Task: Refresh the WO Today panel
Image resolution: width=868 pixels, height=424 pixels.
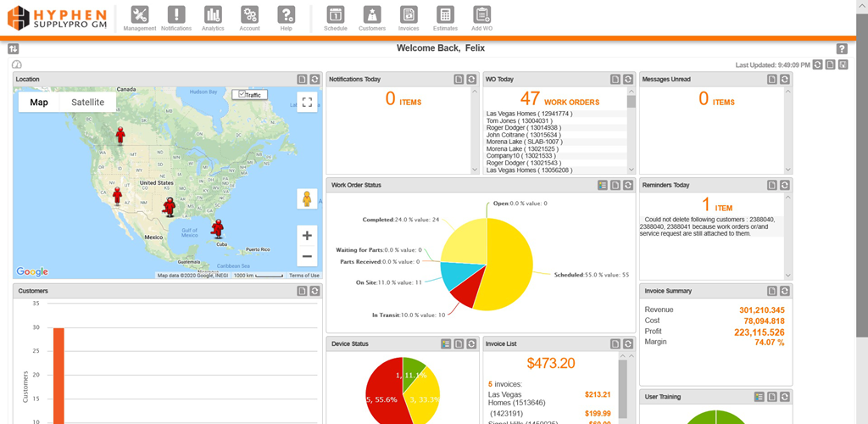Action: click(628, 79)
